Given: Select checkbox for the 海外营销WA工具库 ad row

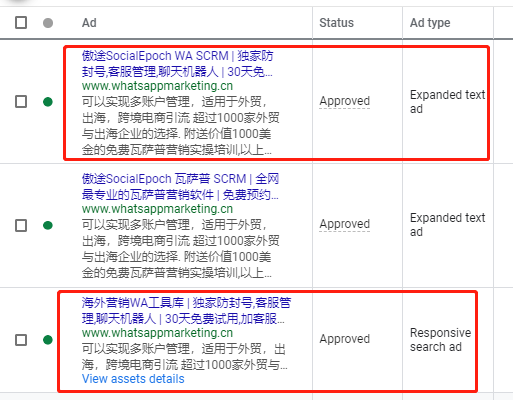Looking at the screenshot, I should coord(21,340).
